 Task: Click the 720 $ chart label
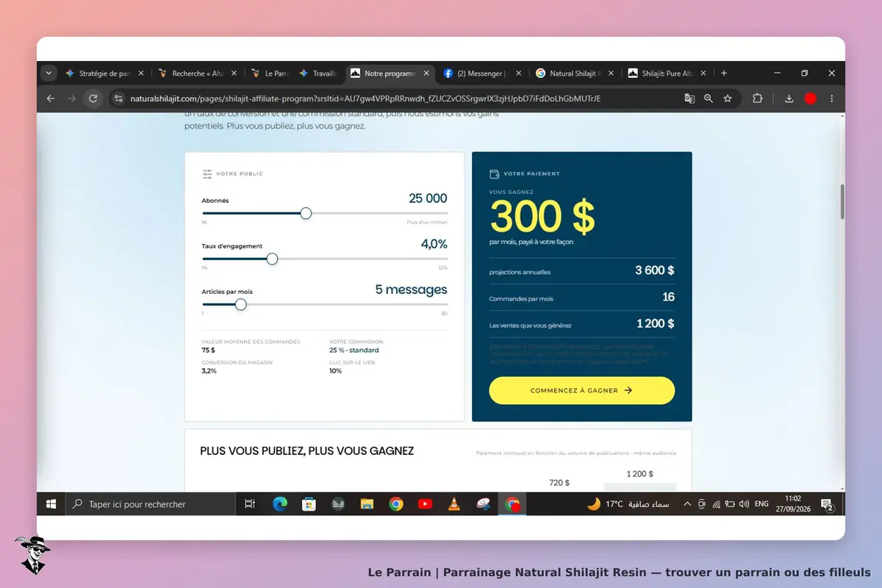click(559, 483)
